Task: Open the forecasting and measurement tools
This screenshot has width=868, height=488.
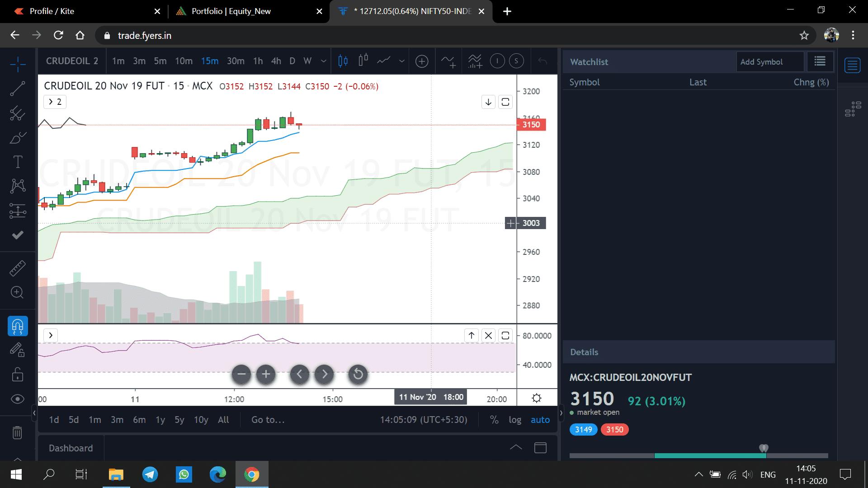Action: 18,210
